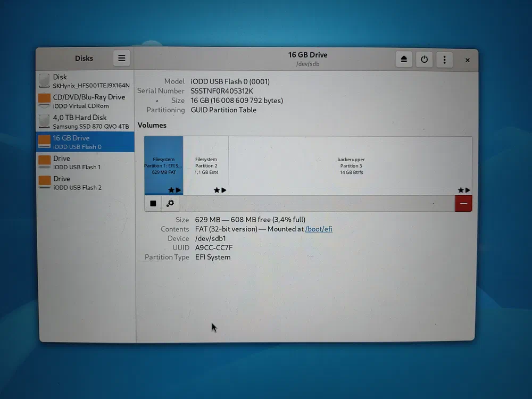Click star and play icons in Partition 3
Screen dimensions: 532x399
pos(464,190)
